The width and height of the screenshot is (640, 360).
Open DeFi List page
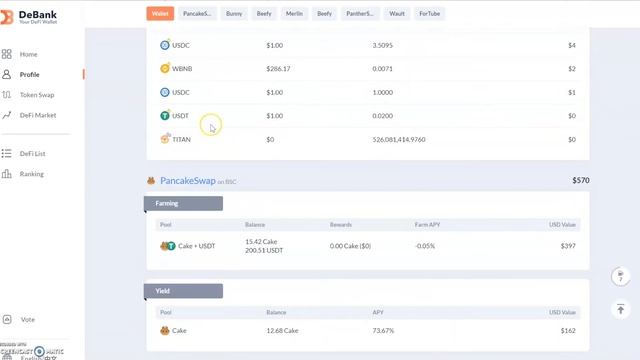[x=33, y=153]
